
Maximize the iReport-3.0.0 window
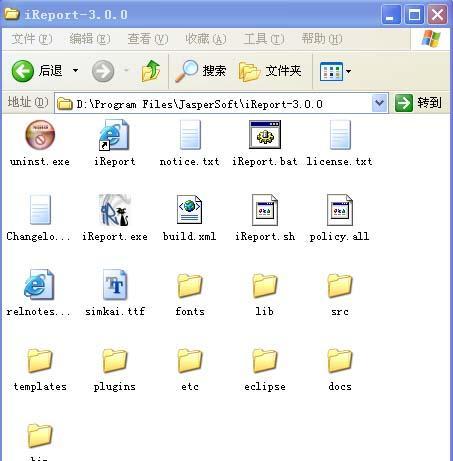coord(414,15)
